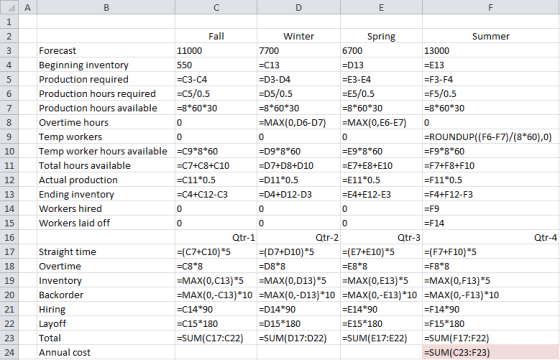Screen dimensions: 560x360
Task: Select beginning inventory value 550
Action: (216, 65)
